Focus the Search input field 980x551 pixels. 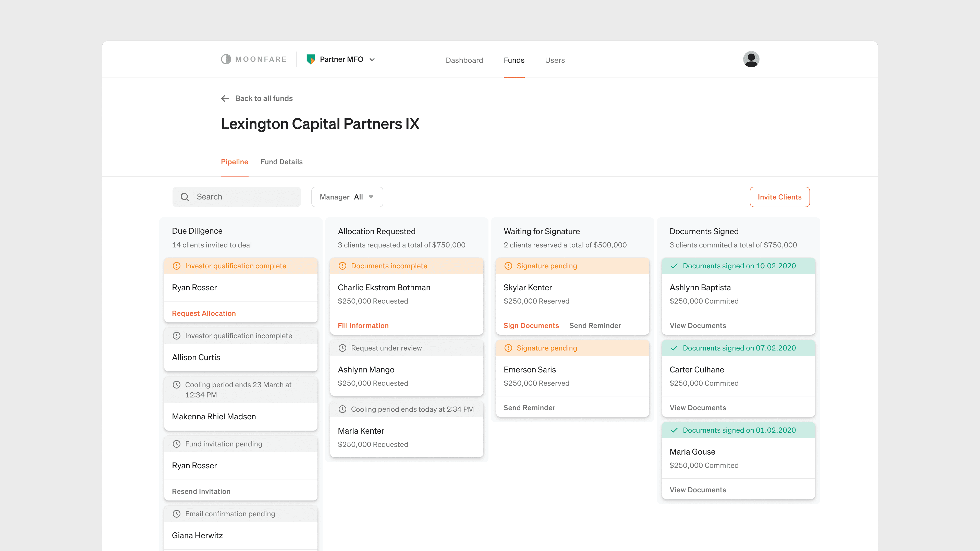coord(245,197)
